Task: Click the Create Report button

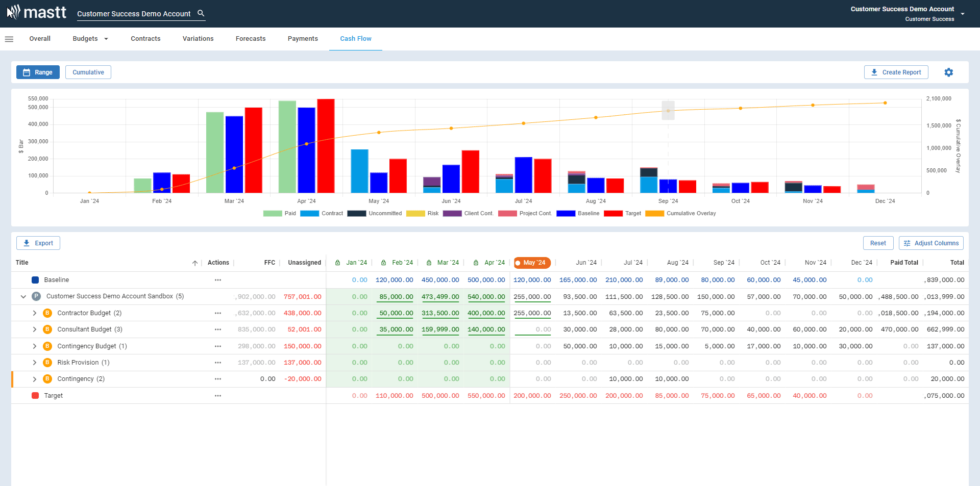Action: pyautogui.click(x=896, y=72)
